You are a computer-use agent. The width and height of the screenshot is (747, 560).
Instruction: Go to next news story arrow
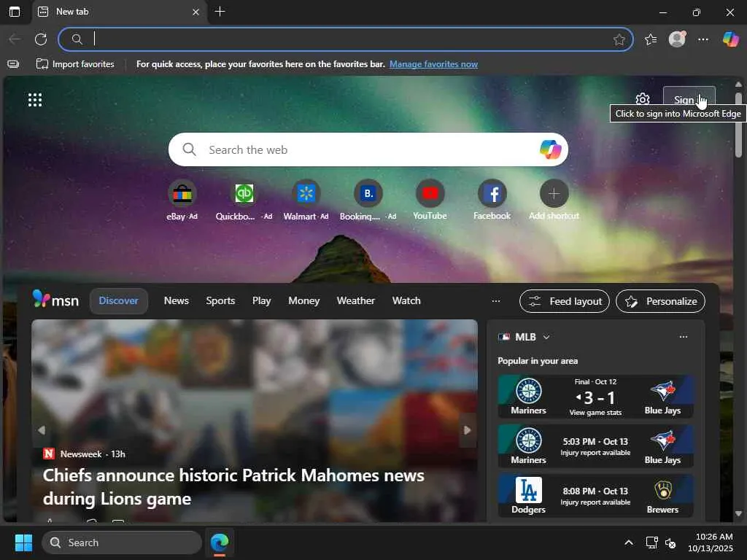click(468, 430)
